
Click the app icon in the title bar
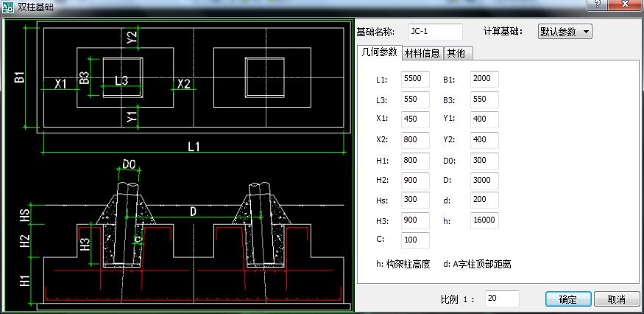8,7
